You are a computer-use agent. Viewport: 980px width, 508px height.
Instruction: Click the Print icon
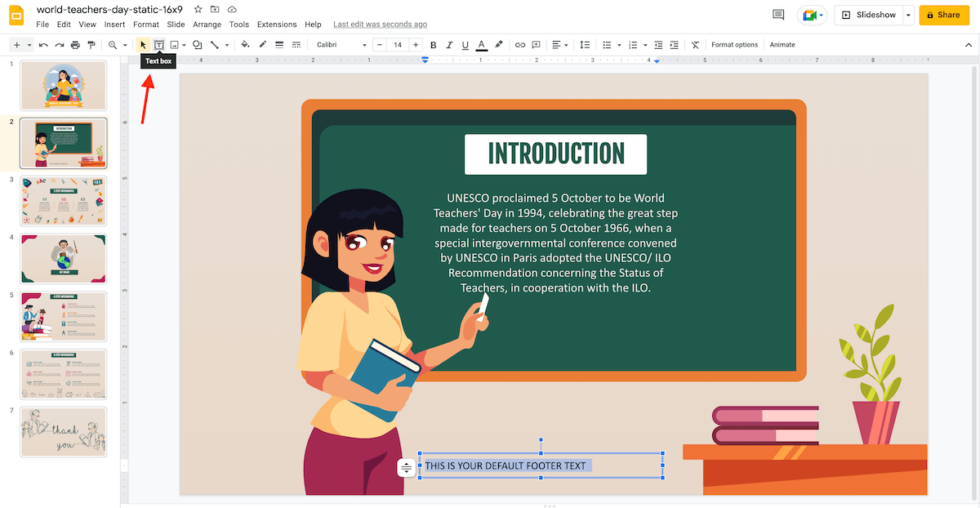pos(75,45)
